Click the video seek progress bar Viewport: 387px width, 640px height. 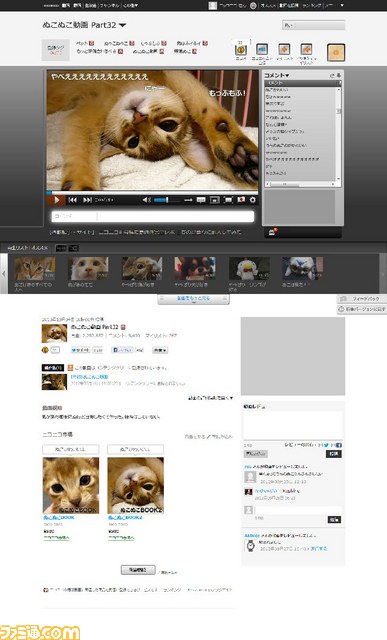pyautogui.click(x=152, y=192)
